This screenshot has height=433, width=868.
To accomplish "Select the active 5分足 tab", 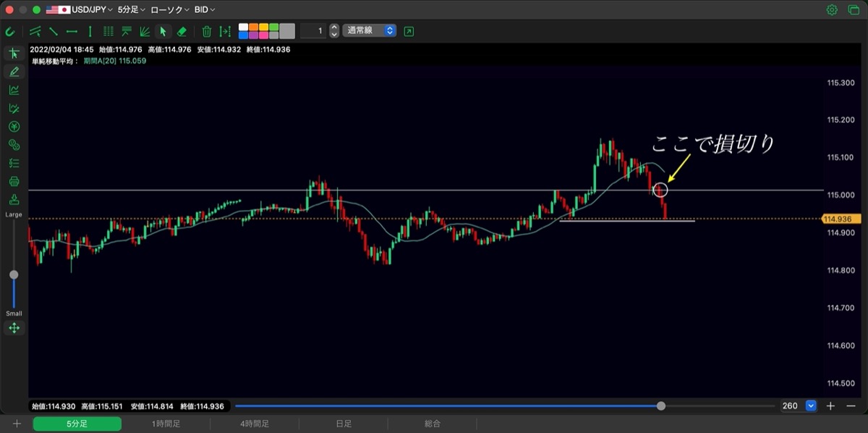I will (77, 424).
